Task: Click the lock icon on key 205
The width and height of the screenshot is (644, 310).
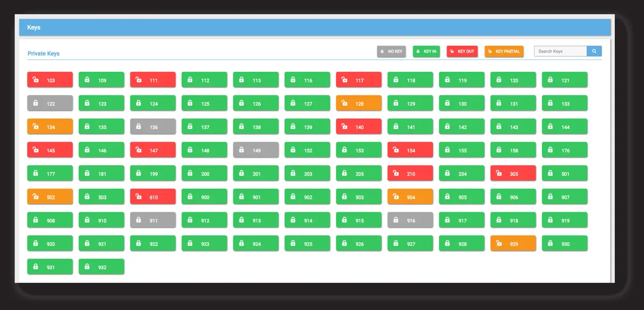Action: tap(345, 173)
